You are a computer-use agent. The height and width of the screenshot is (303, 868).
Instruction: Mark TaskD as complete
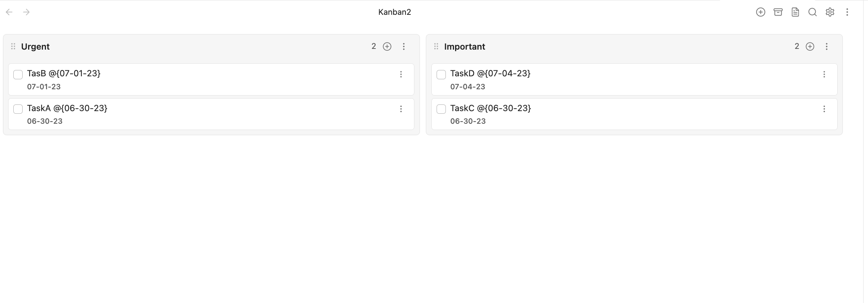point(441,74)
